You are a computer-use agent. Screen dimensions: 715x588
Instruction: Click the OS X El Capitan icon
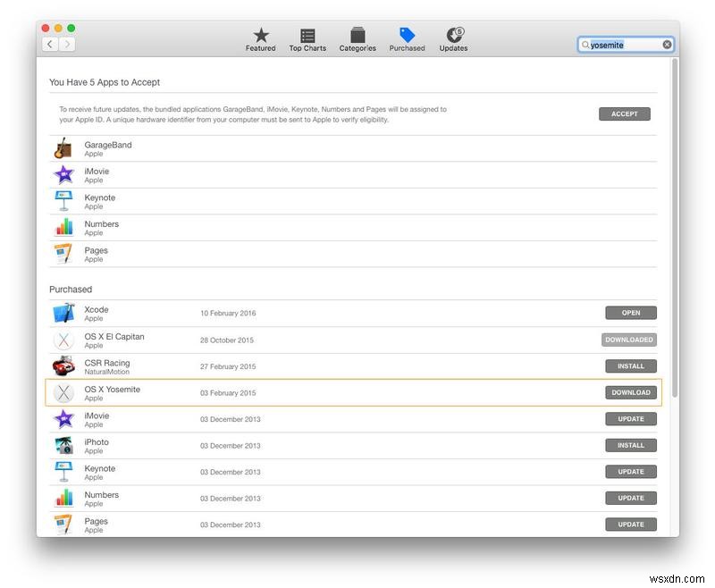click(63, 340)
